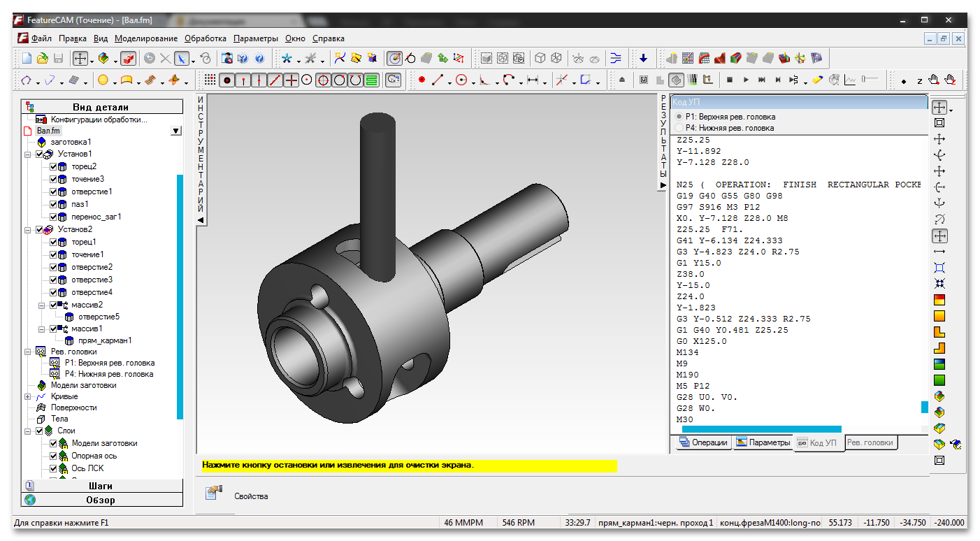The height and width of the screenshot is (541, 980).
Task: Switch to the Параметры results tab
Action: [763, 442]
